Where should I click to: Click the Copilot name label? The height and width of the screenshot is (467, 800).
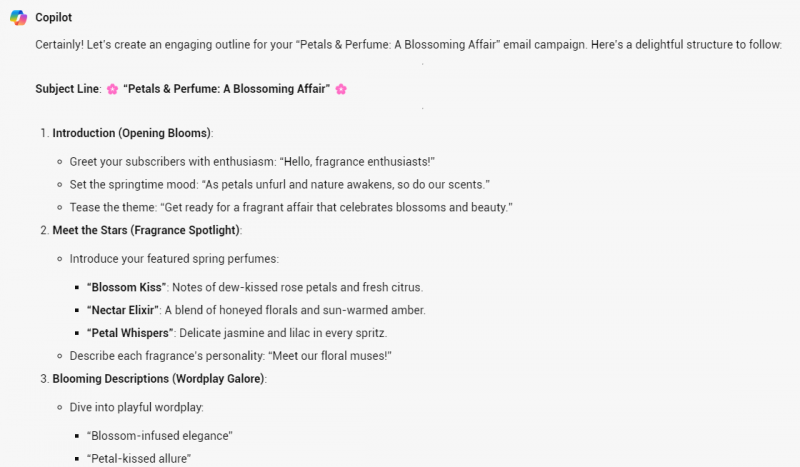pos(53,18)
